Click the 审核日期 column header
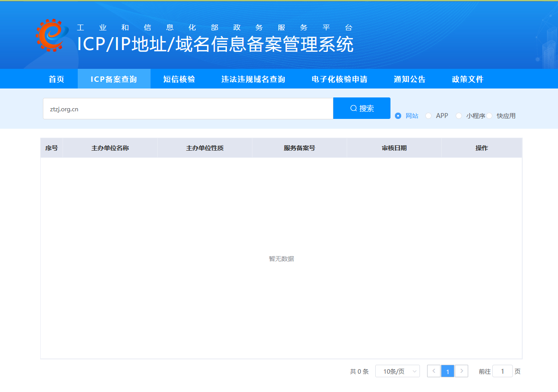This screenshot has width=558, height=392. coord(394,148)
